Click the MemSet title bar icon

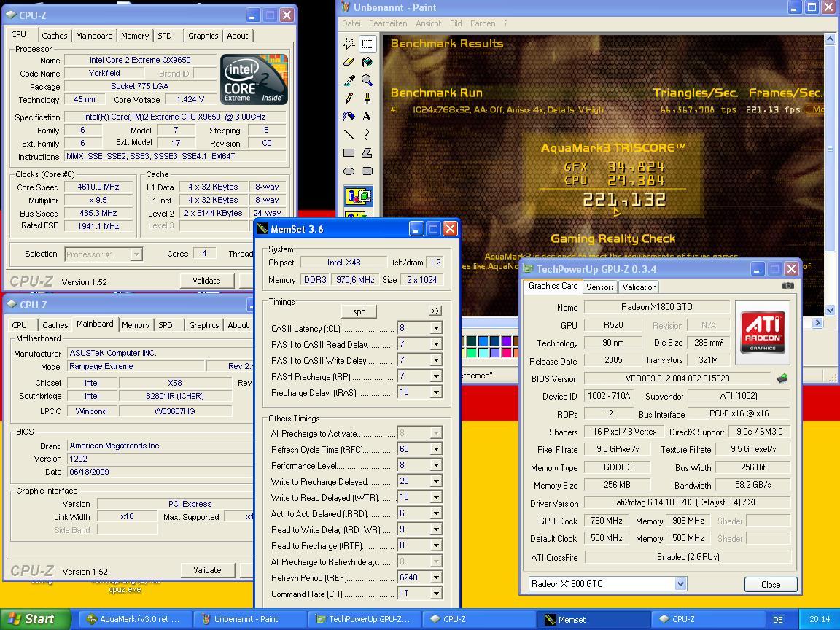click(262, 229)
